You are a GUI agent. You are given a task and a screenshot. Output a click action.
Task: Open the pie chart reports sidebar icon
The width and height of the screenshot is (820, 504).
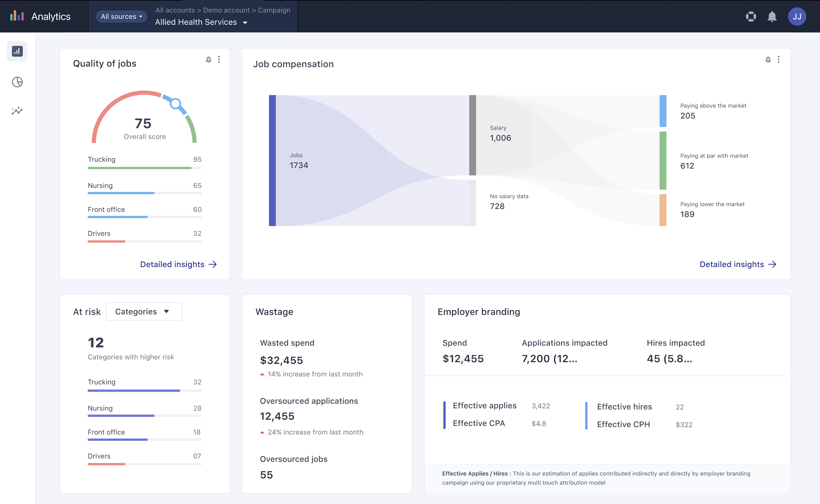pos(17,82)
